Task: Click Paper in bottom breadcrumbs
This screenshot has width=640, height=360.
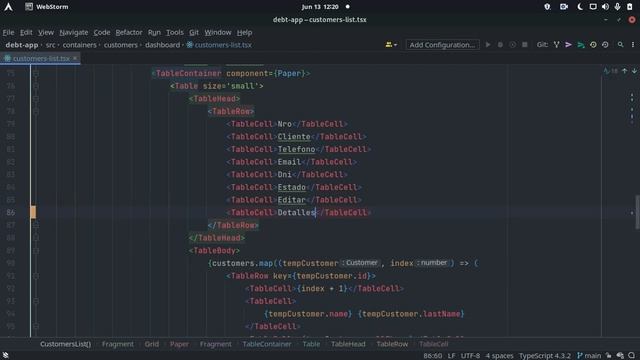Action: (x=179, y=344)
